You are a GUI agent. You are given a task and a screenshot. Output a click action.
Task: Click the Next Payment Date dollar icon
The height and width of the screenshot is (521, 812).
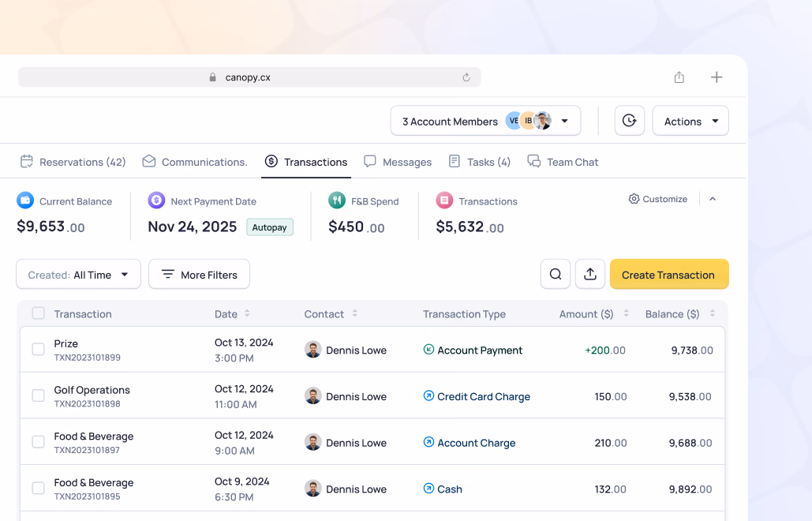(x=156, y=200)
